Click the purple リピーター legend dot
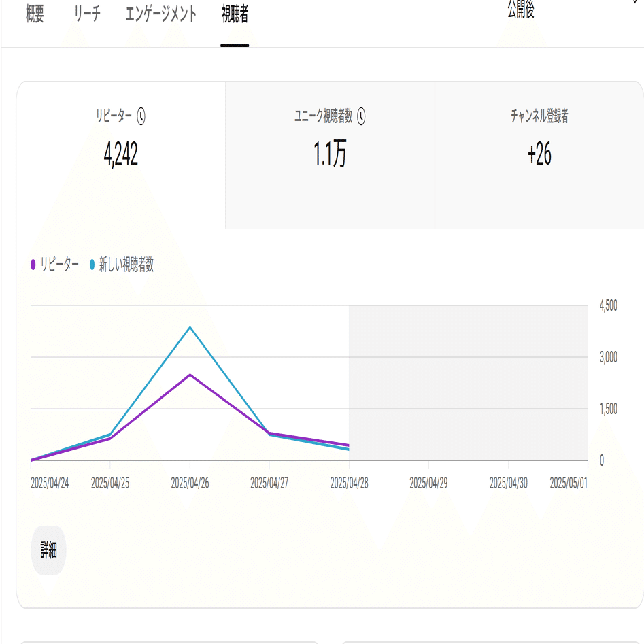This screenshot has width=644, height=644. point(33,265)
